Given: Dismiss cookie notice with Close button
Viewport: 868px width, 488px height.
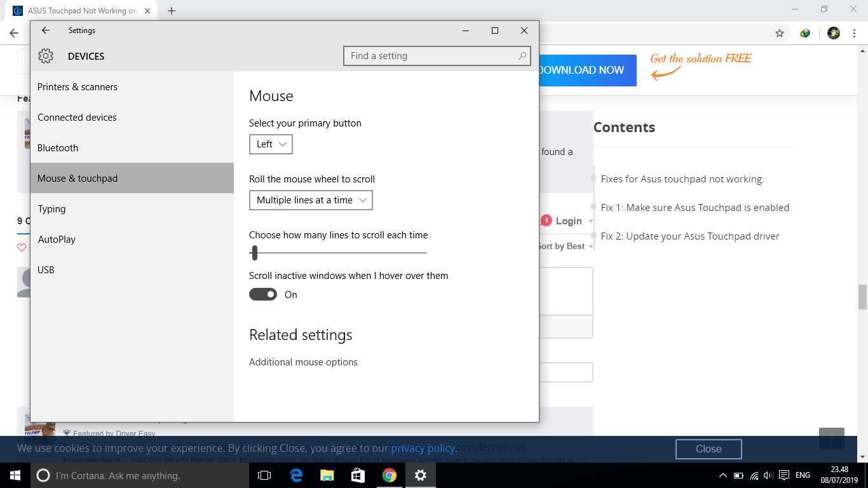Looking at the screenshot, I should point(708,449).
